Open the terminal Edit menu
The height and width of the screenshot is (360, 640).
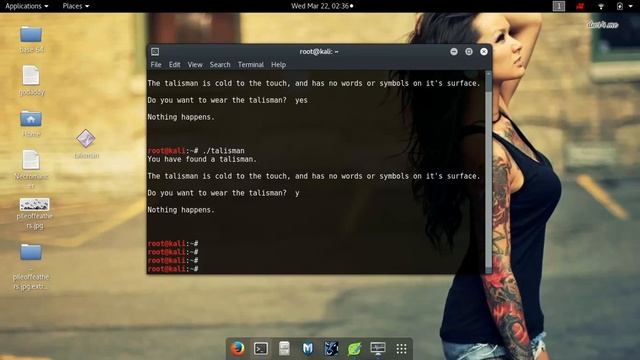pyautogui.click(x=175, y=64)
